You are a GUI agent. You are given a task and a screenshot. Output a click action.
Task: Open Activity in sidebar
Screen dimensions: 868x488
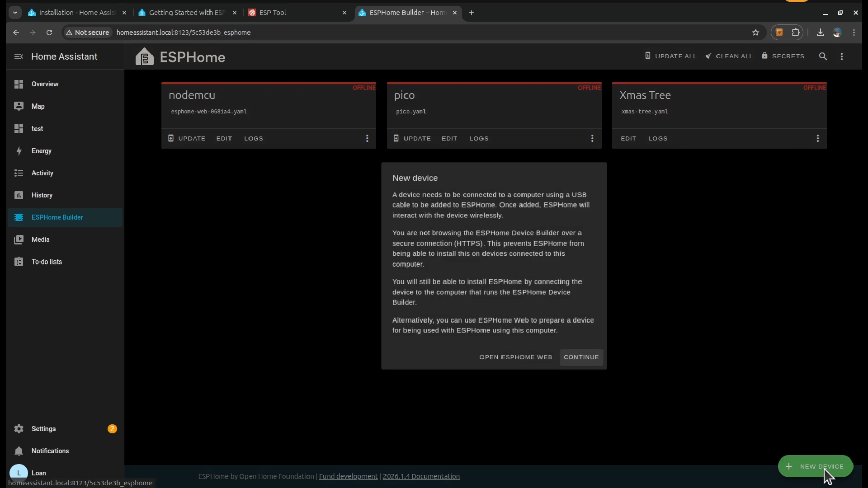click(65, 173)
